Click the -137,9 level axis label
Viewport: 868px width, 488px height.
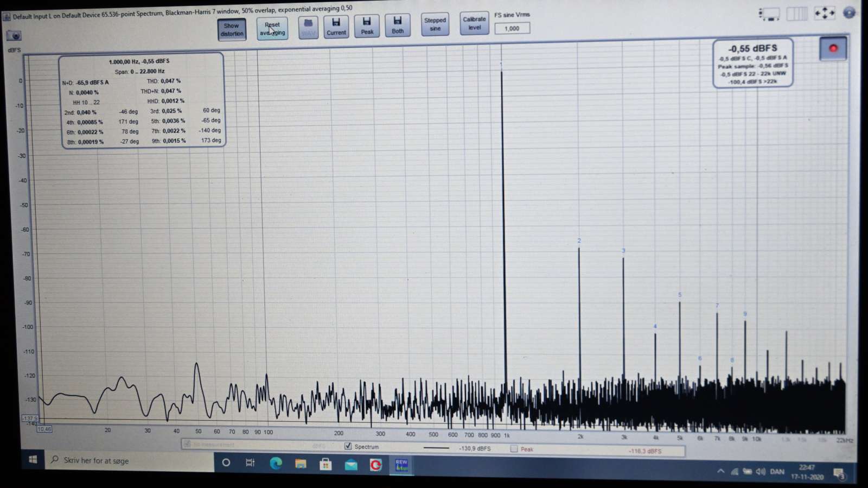click(30, 418)
